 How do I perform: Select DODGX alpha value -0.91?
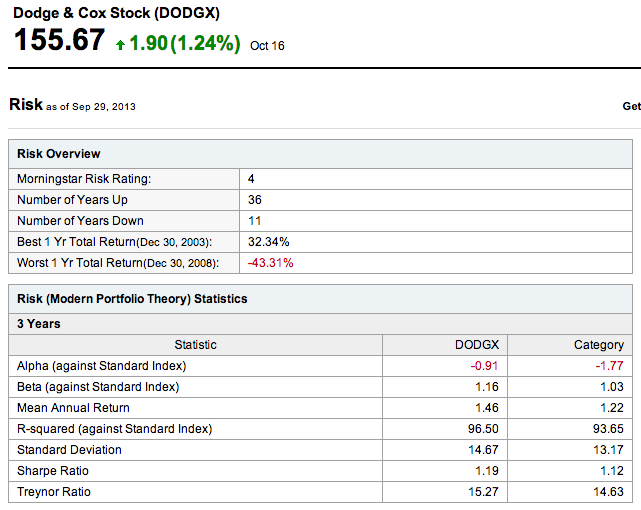click(484, 366)
